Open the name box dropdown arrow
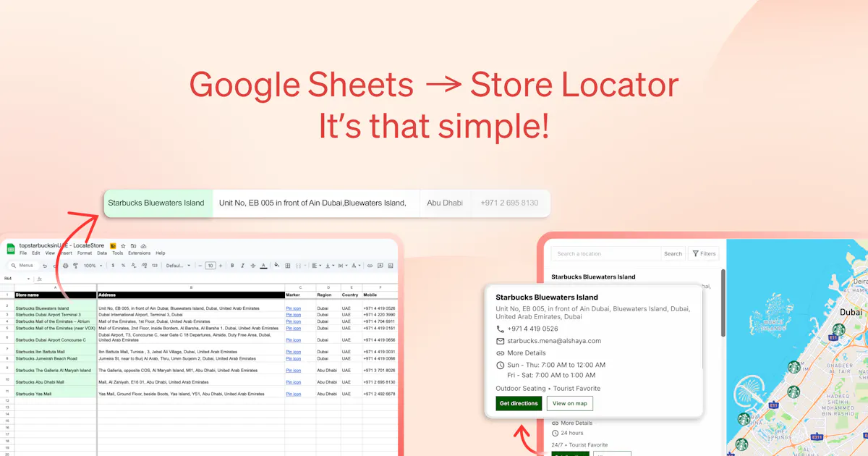This screenshot has width=868, height=456. (x=28, y=279)
